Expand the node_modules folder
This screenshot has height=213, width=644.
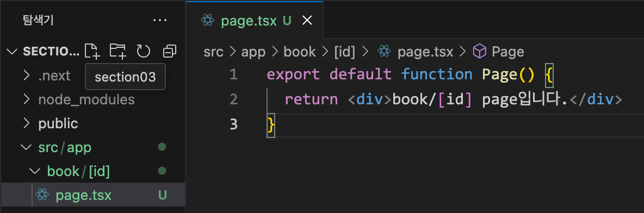click(x=27, y=99)
